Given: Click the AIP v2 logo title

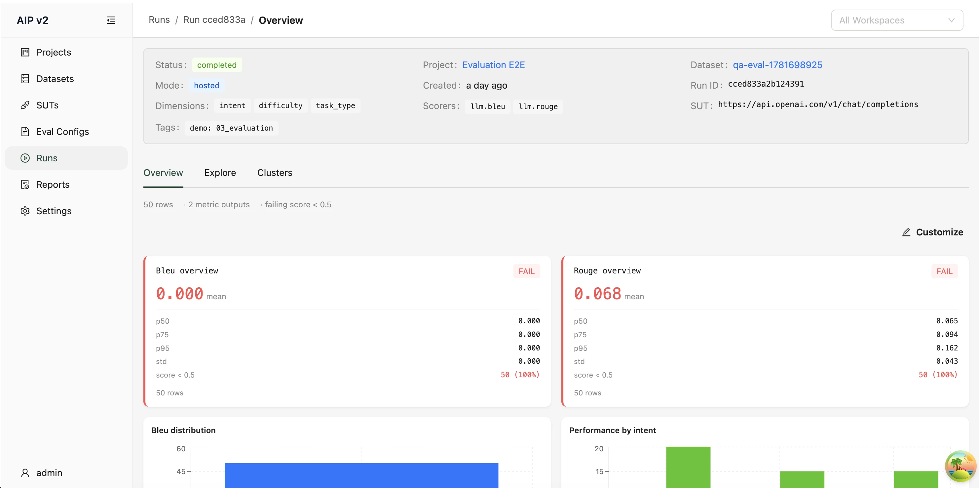Looking at the screenshot, I should coord(32,20).
